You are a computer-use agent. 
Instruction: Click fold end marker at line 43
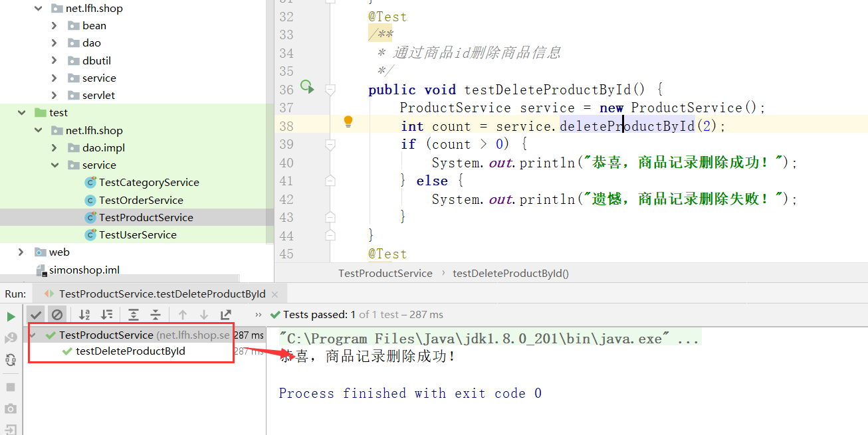(330, 217)
